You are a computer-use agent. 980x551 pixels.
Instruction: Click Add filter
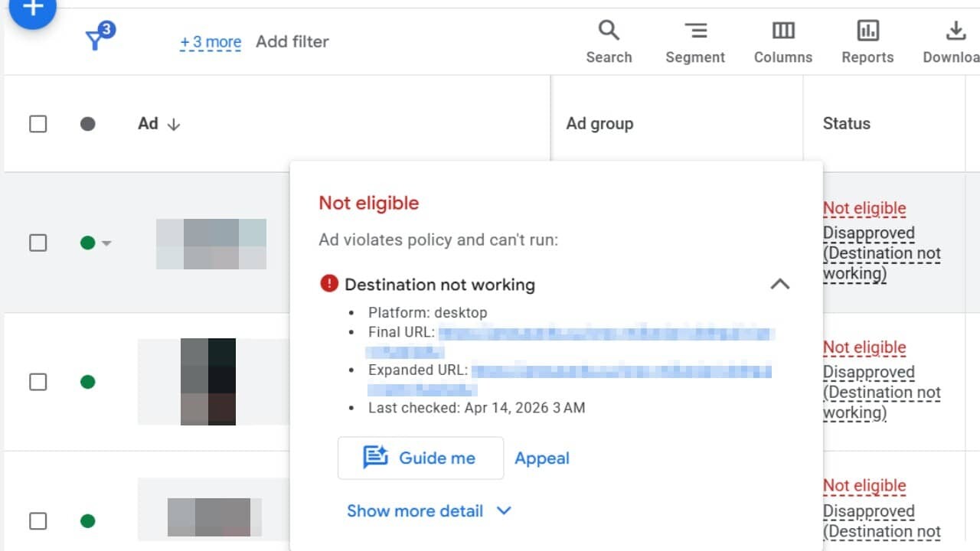[292, 41]
